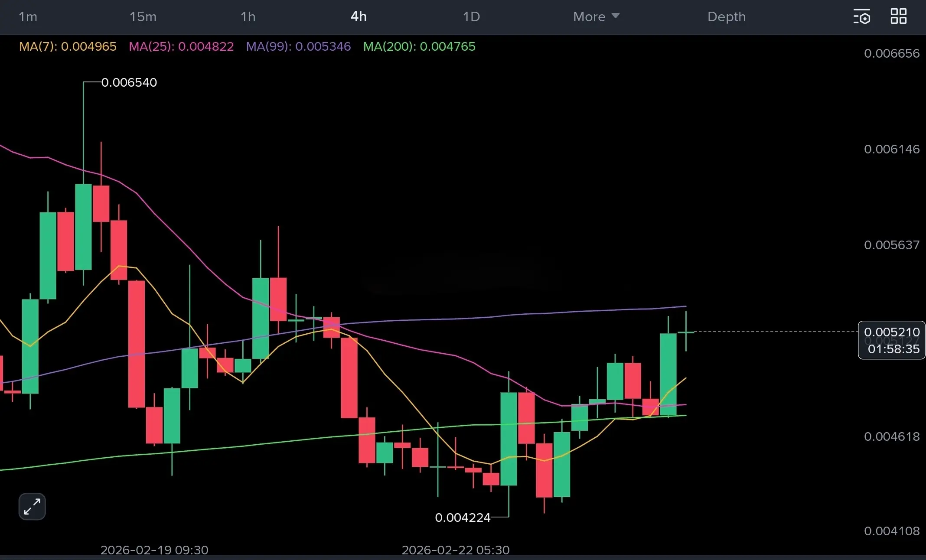Open the grid layout icon
Viewport: 926px width, 560px height.
(899, 16)
